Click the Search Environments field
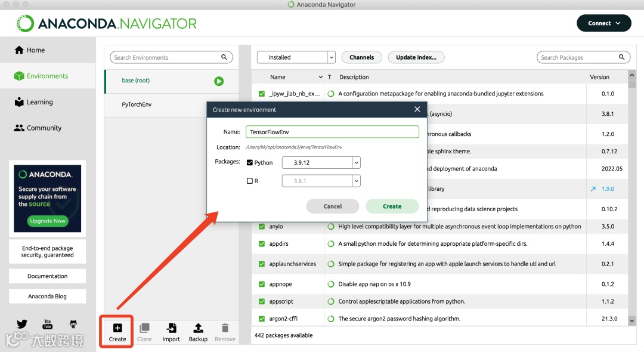The height and width of the screenshot is (352, 644). tap(171, 57)
